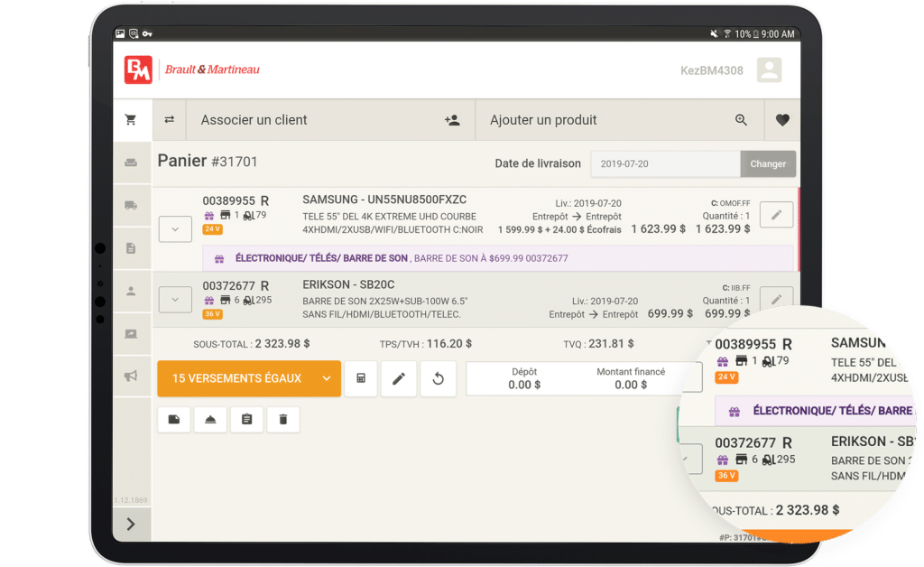Open favorites with the heart icon
Viewport: 924px width, 567px height.
click(x=782, y=120)
